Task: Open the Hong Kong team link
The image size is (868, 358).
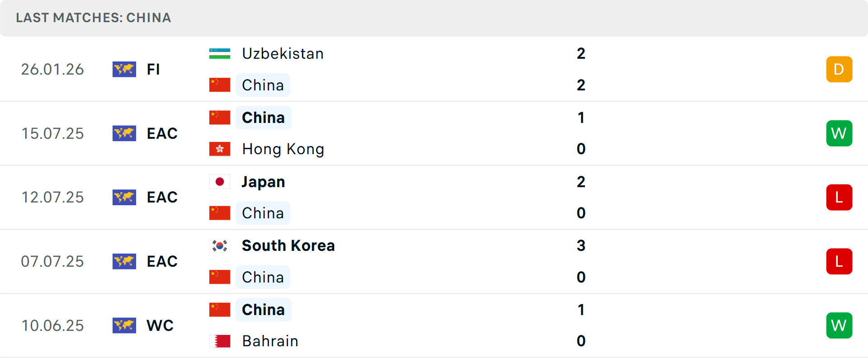Action: [283, 149]
